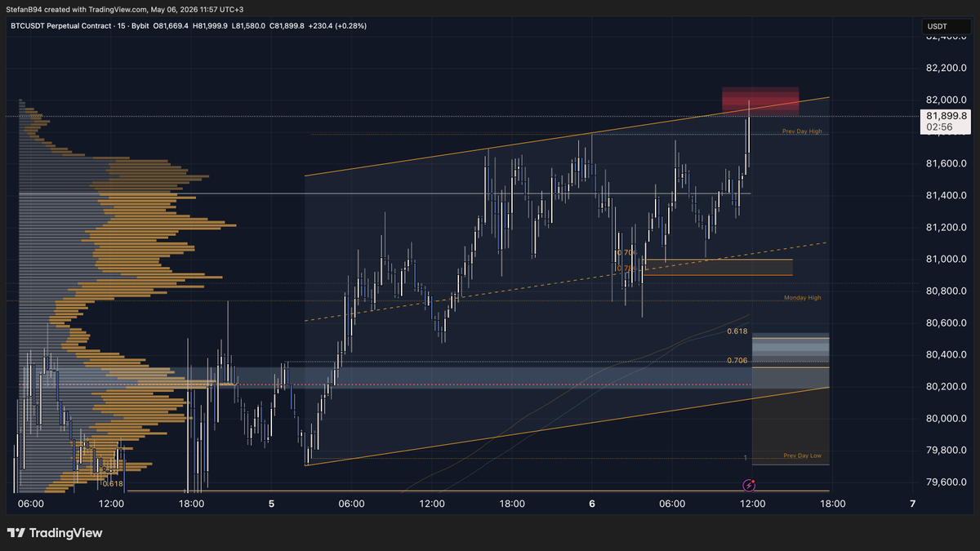The height and width of the screenshot is (551, 980).
Task: Select the dashed orange channel midline
Action: click(565, 282)
